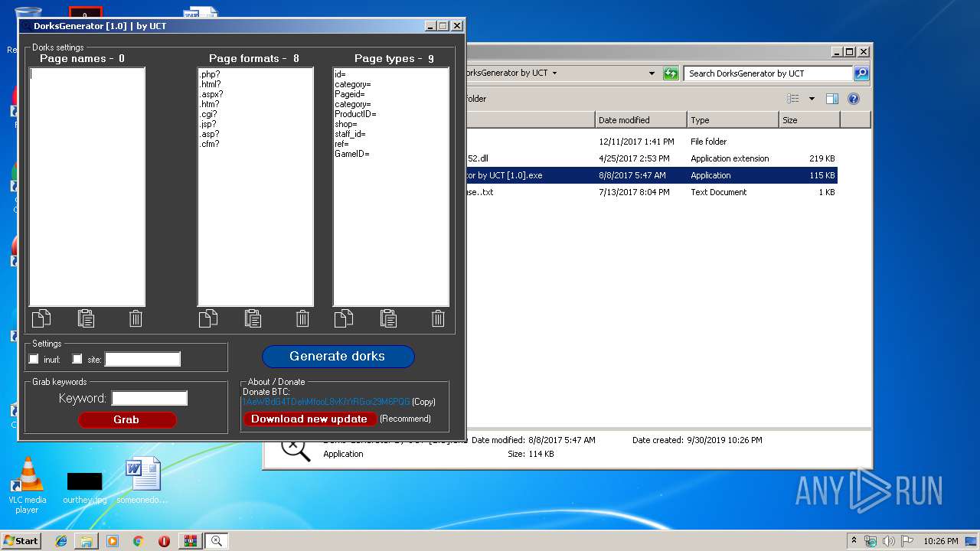Copy the Page names list
980x551 pixels.
click(x=41, y=318)
